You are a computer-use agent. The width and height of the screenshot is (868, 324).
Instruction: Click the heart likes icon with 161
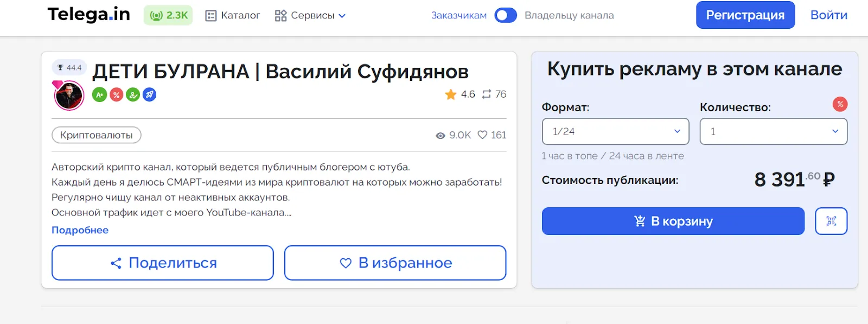pyautogui.click(x=492, y=135)
